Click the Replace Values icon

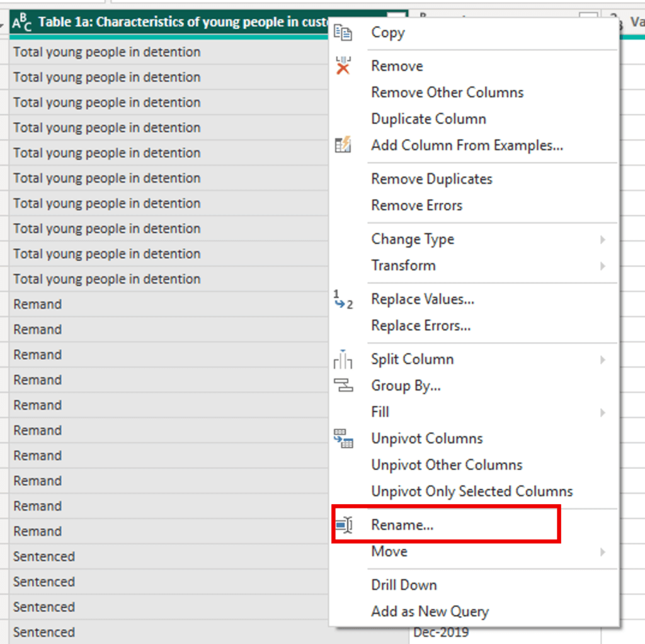tap(343, 299)
